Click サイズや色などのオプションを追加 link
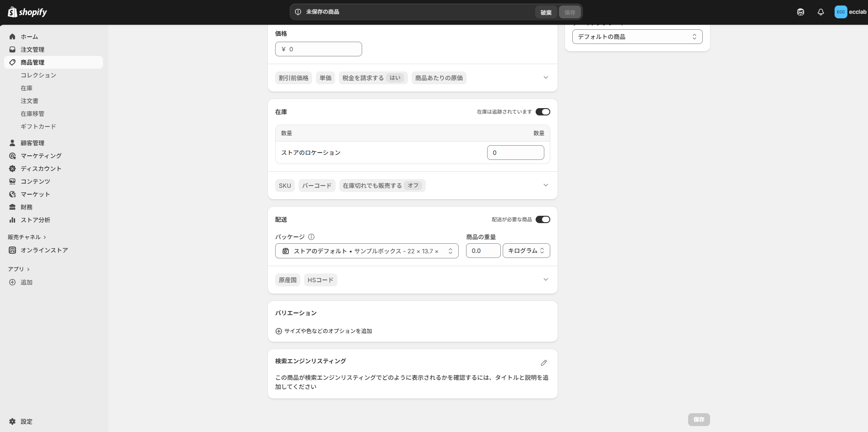The height and width of the screenshot is (432, 868). (328, 331)
